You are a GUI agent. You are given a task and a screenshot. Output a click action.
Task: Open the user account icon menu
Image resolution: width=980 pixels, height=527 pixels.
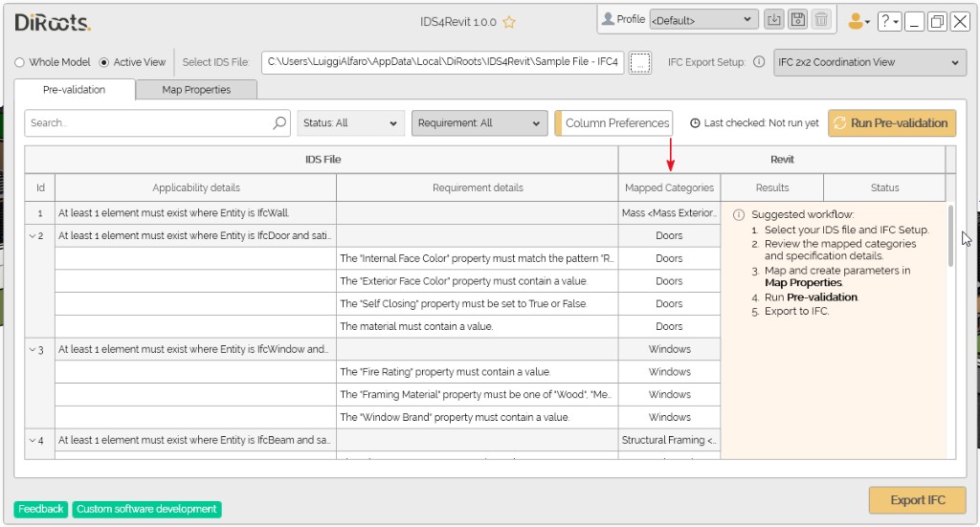pyautogui.click(x=858, y=22)
